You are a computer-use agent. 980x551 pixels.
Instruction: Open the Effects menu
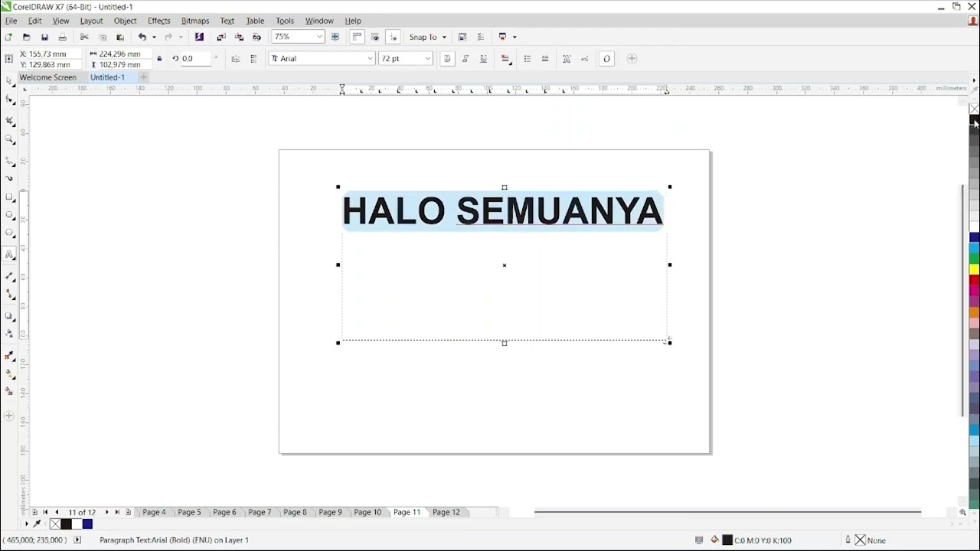click(158, 21)
